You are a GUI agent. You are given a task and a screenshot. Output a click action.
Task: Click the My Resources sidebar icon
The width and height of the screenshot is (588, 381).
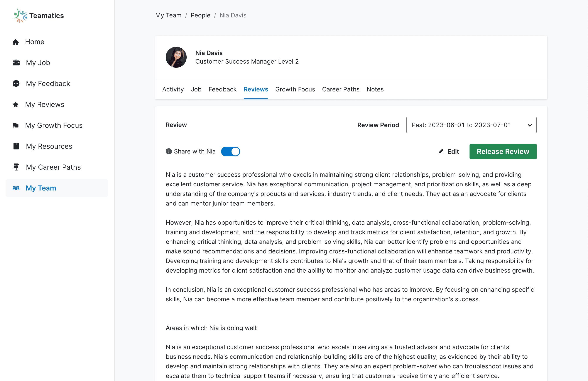click(x=16, y=146)
